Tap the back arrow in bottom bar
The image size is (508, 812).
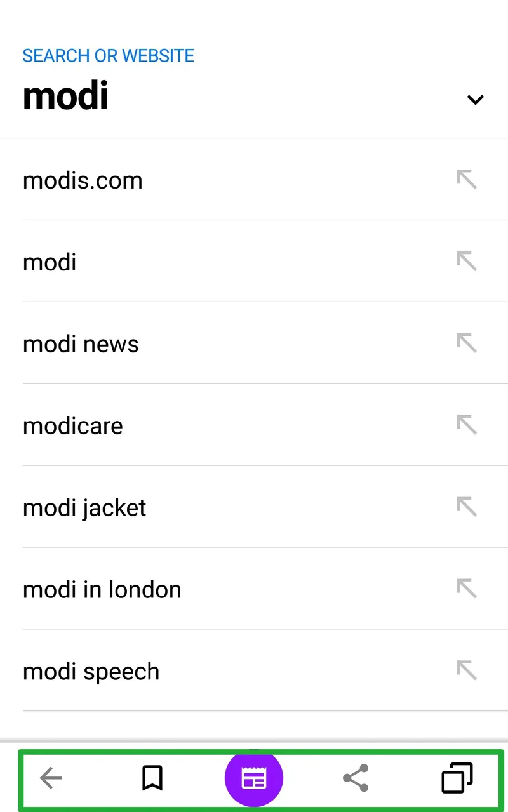pos(51,778)
